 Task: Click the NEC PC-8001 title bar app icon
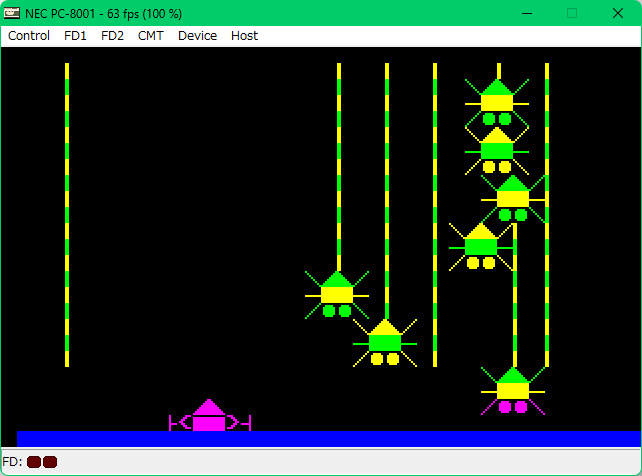pos(12,13)
